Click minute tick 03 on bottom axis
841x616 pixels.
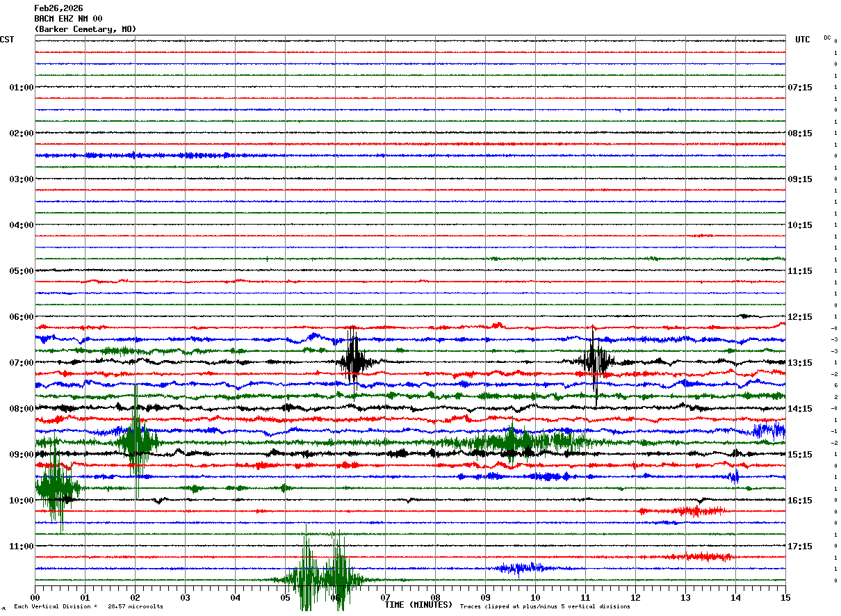point(185,597)
